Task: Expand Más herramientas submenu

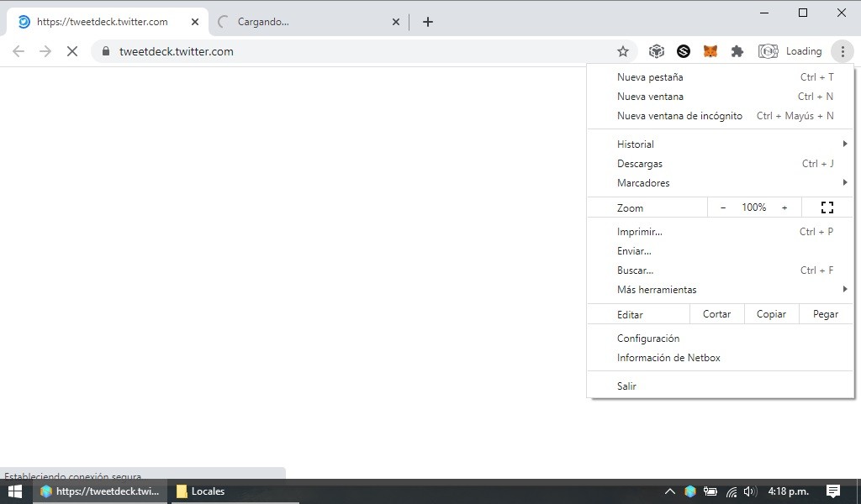Action: pyautogui.click(x=721, y=290)
